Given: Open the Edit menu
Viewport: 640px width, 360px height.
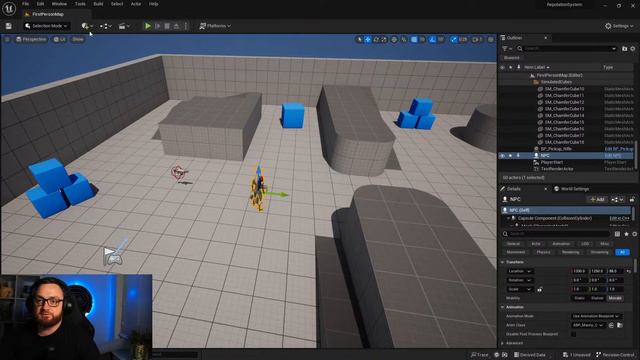Looking at the screenshot, I should [40, 4].
